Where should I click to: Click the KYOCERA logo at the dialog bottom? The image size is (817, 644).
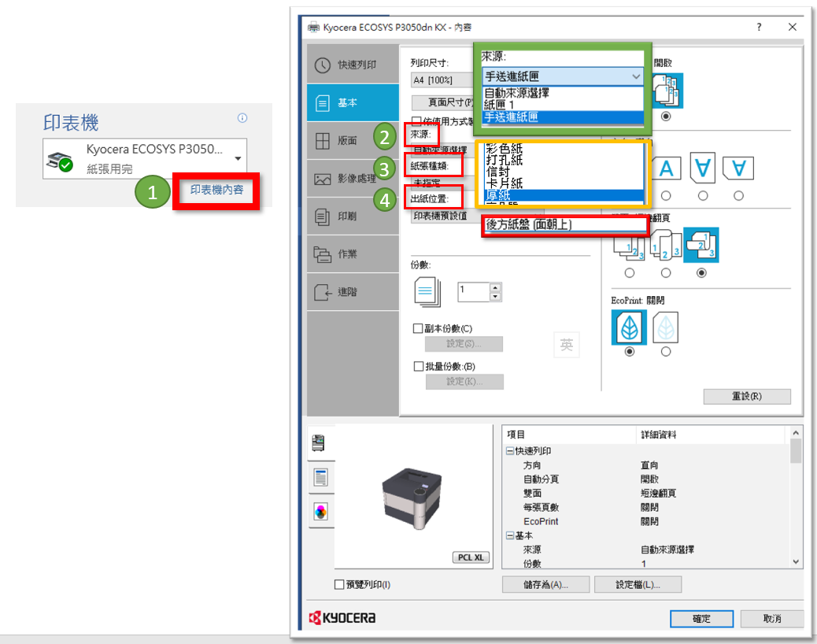pos(342,618)
